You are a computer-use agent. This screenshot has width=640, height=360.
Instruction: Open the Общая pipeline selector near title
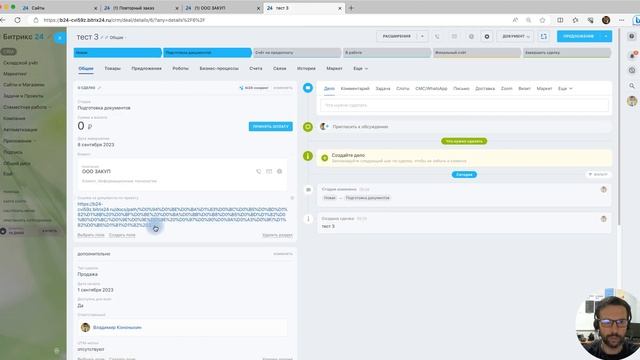pyautogui.click(x=118, y=38)
